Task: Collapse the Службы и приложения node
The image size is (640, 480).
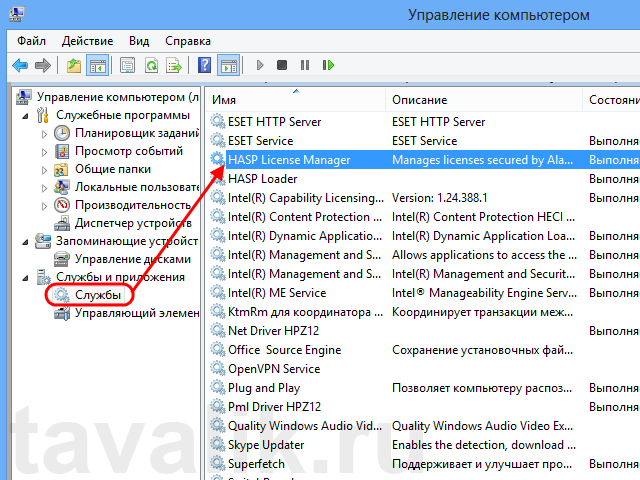Action: [28, 277]
